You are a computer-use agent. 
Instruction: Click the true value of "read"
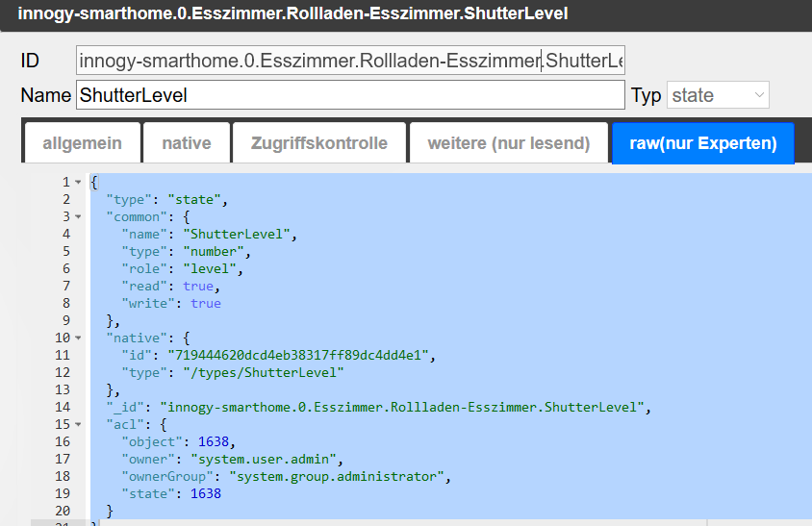point(198,287)
